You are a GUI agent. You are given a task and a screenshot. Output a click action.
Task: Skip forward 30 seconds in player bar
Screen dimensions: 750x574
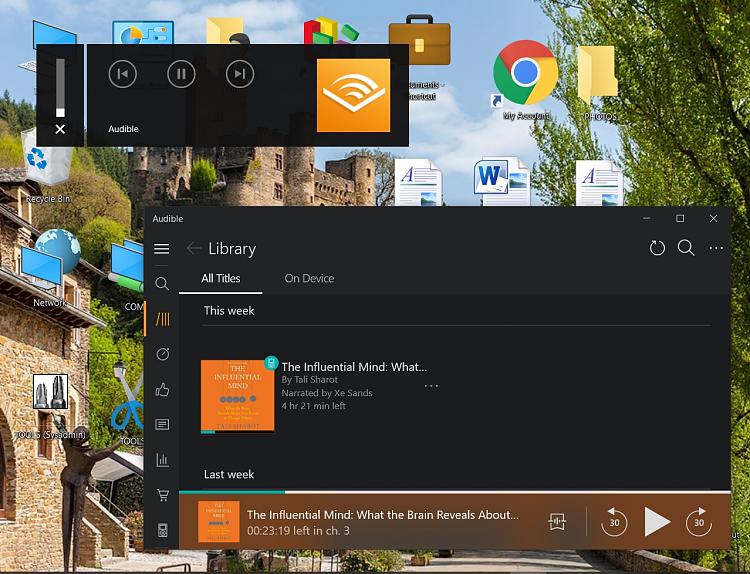click(699, 522)
